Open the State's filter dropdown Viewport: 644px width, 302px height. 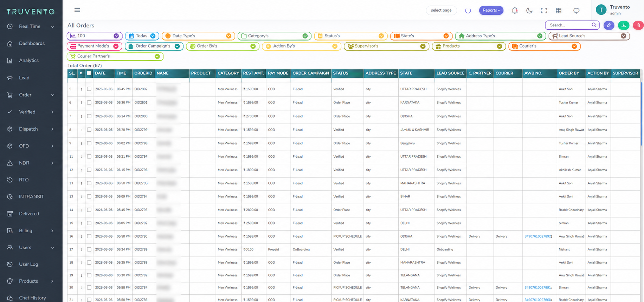(x=421, y=36)
